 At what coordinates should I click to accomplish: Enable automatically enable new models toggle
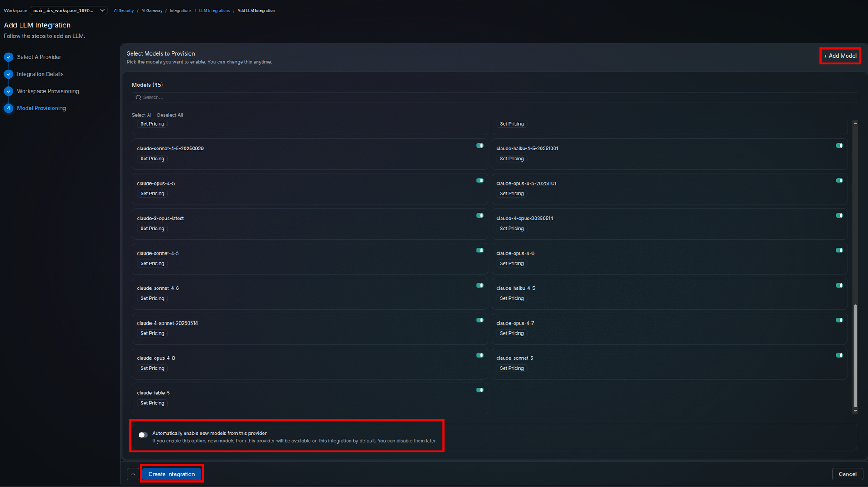point(143,435)
